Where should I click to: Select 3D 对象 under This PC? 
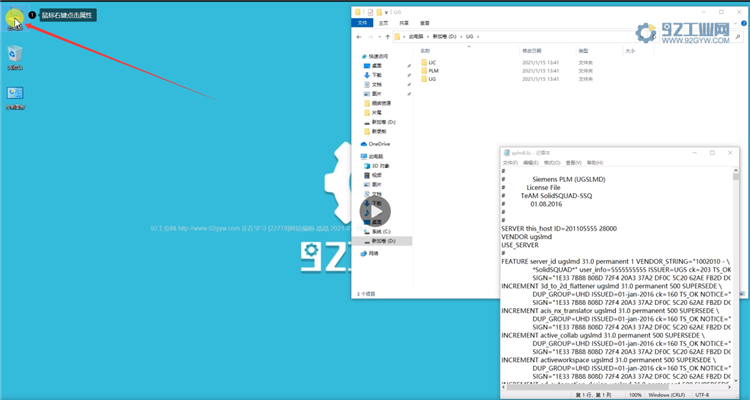pyautogui.click(x=377, y=166)
